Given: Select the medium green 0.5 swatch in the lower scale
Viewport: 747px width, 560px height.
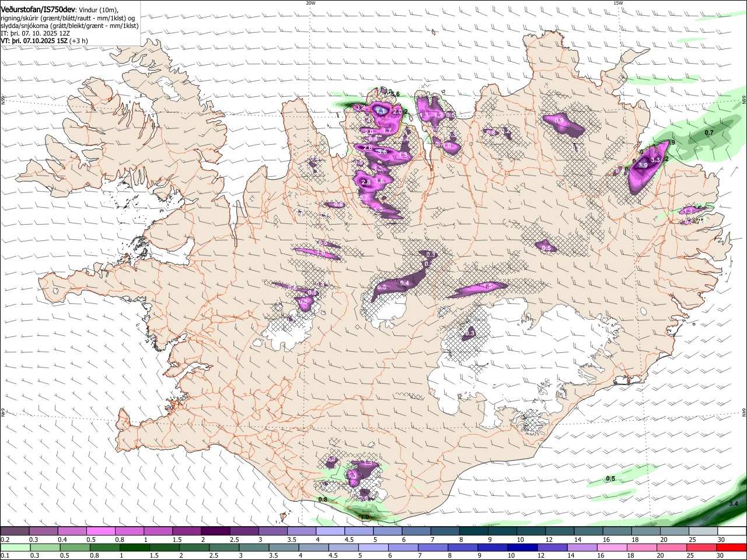Looking at the screenshot, I should (75, 548).
